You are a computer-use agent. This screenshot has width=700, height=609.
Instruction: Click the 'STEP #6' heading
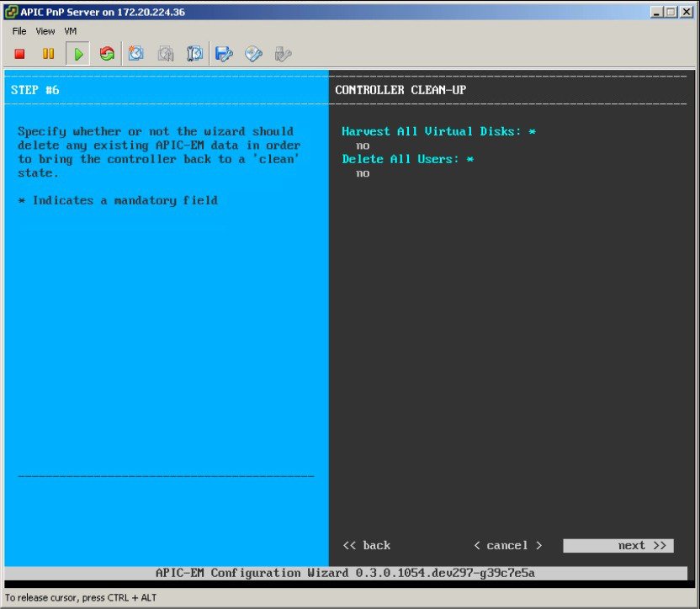[34, 90]
